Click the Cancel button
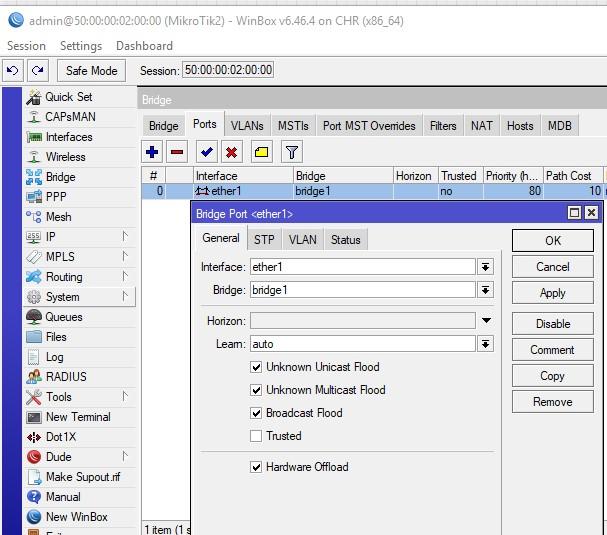The width and height of the screenshot is (607, 535). tap(553, 267)
